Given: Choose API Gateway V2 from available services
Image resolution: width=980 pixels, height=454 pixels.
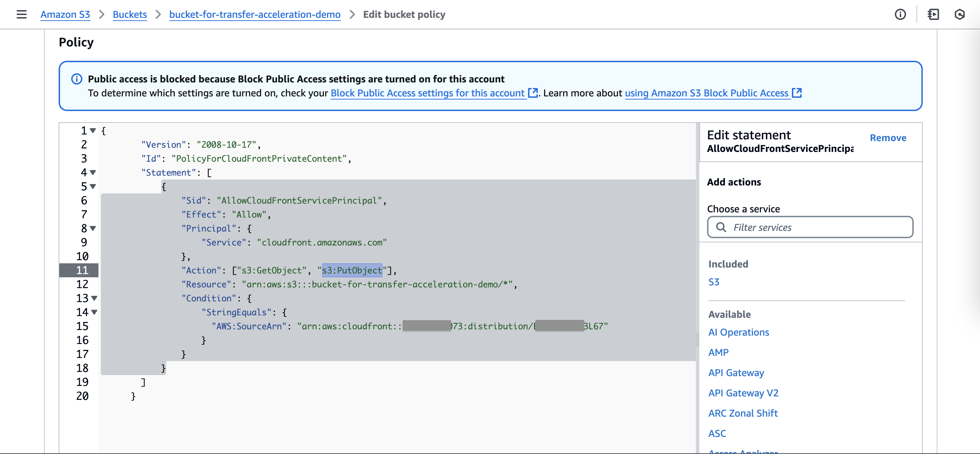Looking at the screenshot, I should (743, 393).
